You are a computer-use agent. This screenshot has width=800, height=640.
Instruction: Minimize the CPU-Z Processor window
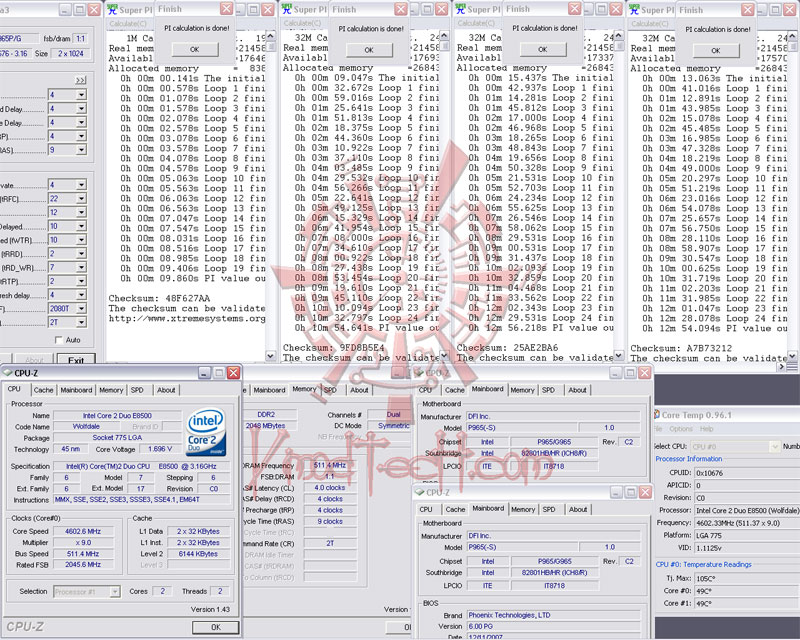[204, 373]
